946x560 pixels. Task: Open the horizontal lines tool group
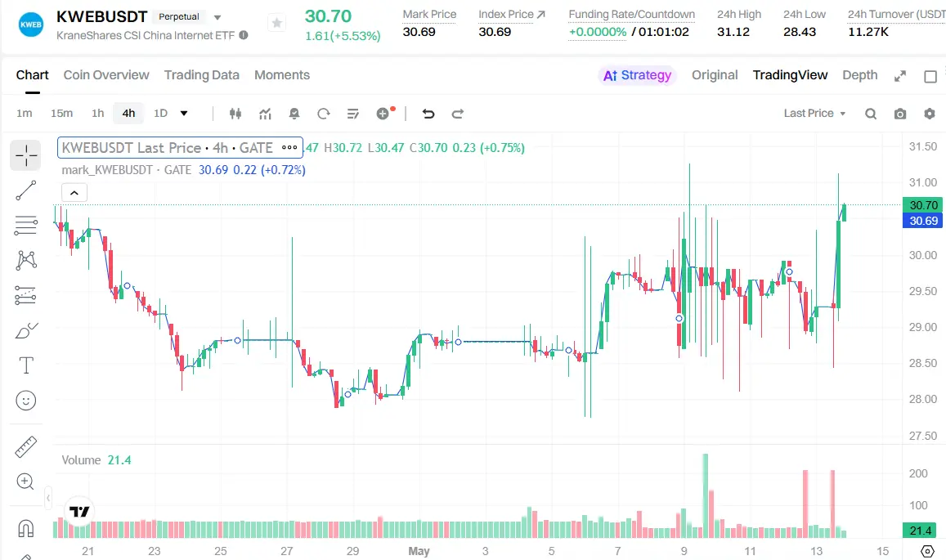pos(26,226)
